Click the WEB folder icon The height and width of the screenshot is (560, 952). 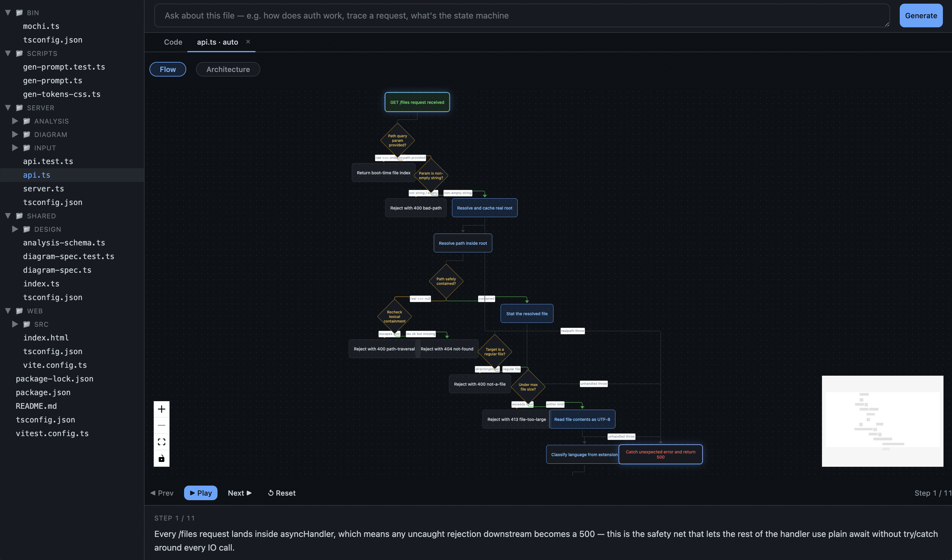19,311
